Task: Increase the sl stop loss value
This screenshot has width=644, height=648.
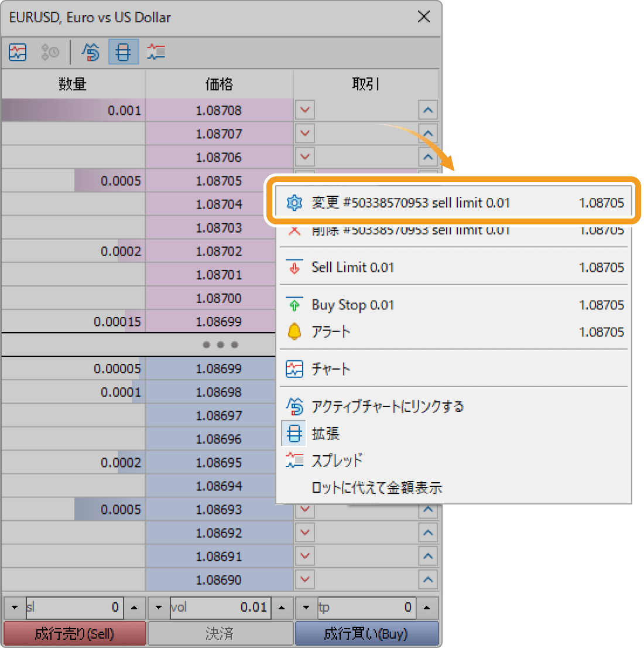Action: (134, 608)
